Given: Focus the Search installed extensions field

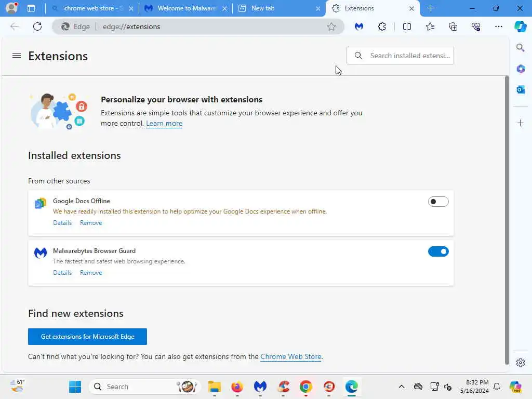Looking at the screenshot, I should coord(400,56).
